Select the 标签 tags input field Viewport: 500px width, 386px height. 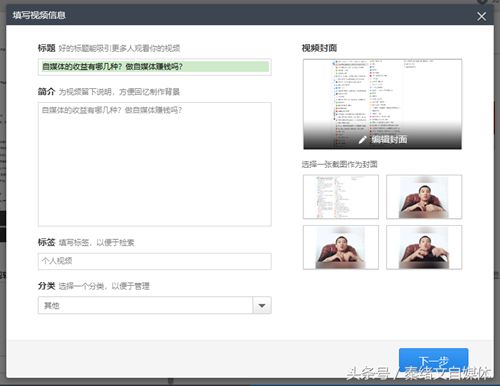[x=155, y=261]
